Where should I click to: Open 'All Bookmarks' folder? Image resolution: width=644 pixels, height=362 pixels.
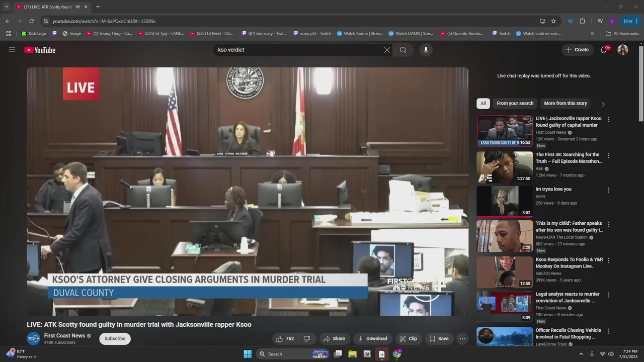coord(622,34)
